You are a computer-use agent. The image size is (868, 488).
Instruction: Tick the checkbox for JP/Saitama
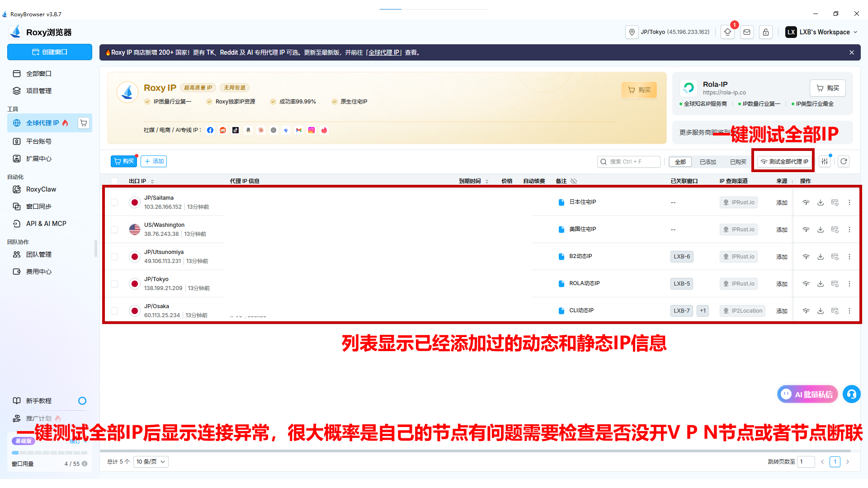tap(114, 202)
